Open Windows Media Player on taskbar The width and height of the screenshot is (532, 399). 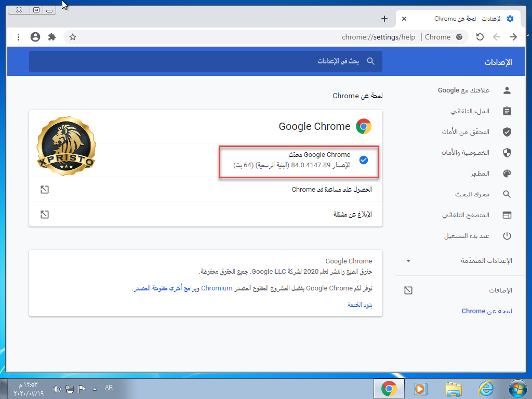tap(421, 389)
